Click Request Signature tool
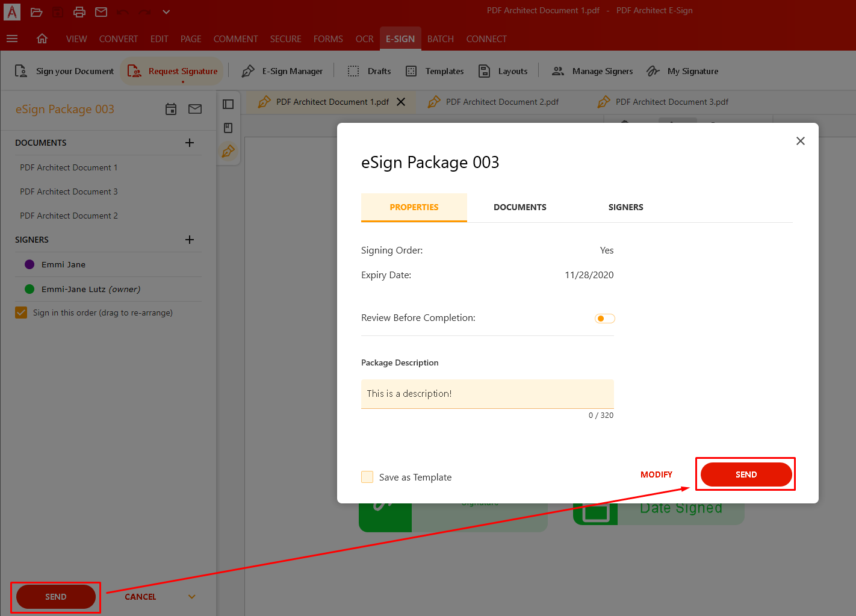 click(x=172, y=71)
